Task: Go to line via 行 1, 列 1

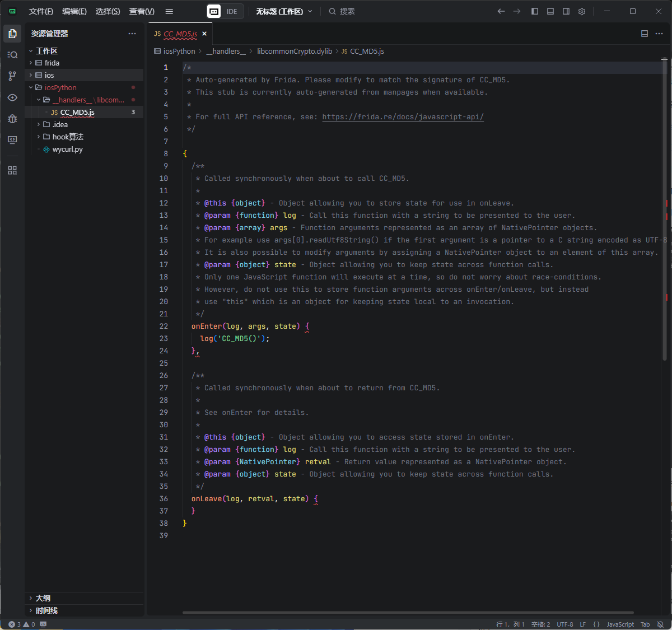Action: coord(510,624)
